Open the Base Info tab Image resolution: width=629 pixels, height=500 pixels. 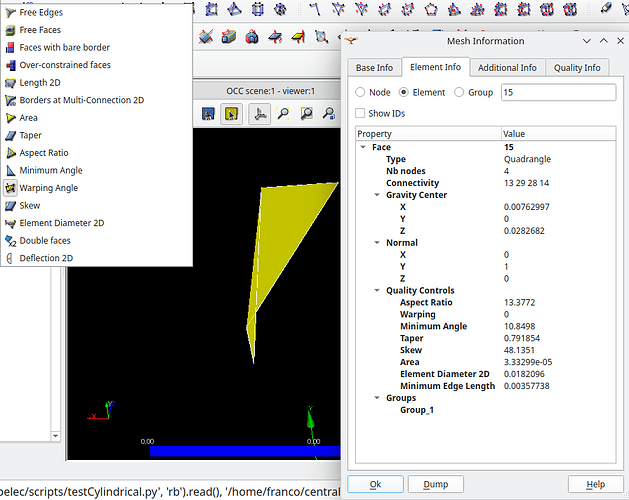pos(375,67)
